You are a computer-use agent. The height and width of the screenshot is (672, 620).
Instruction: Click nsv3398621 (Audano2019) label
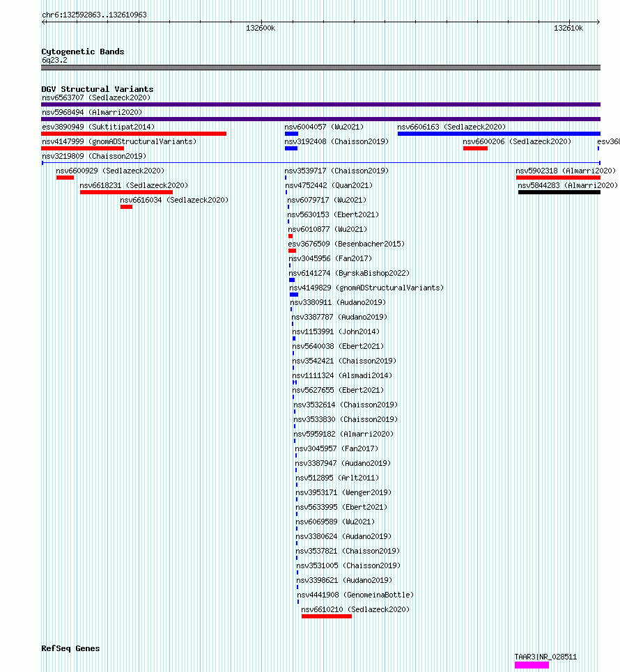(345, 580)
